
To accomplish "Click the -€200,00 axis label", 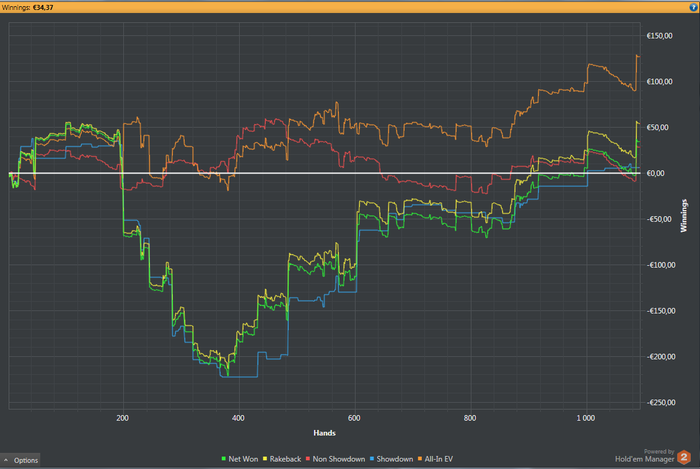I will 661,357.
